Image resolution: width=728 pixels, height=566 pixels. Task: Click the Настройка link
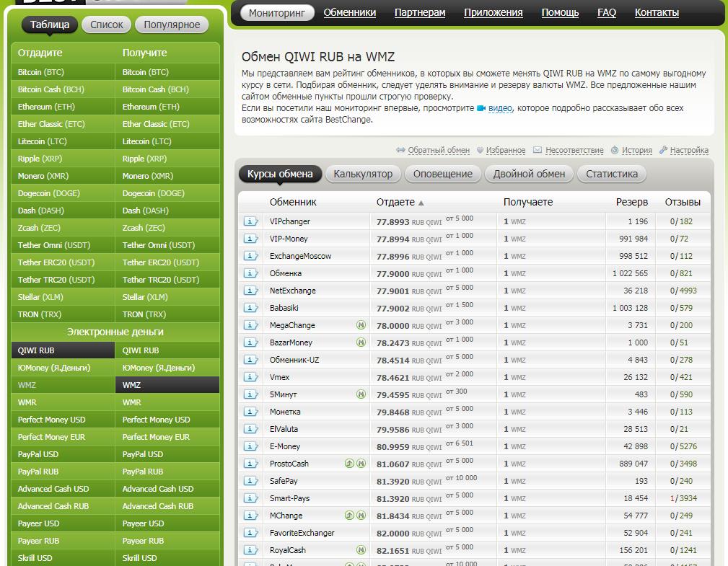[x=689, y=150]
